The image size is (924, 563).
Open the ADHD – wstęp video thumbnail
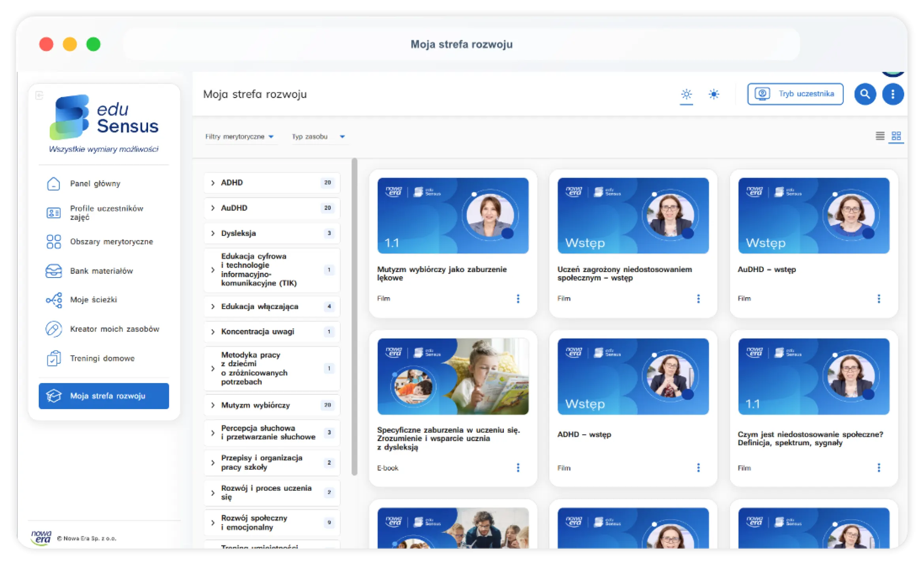(633, 376)
